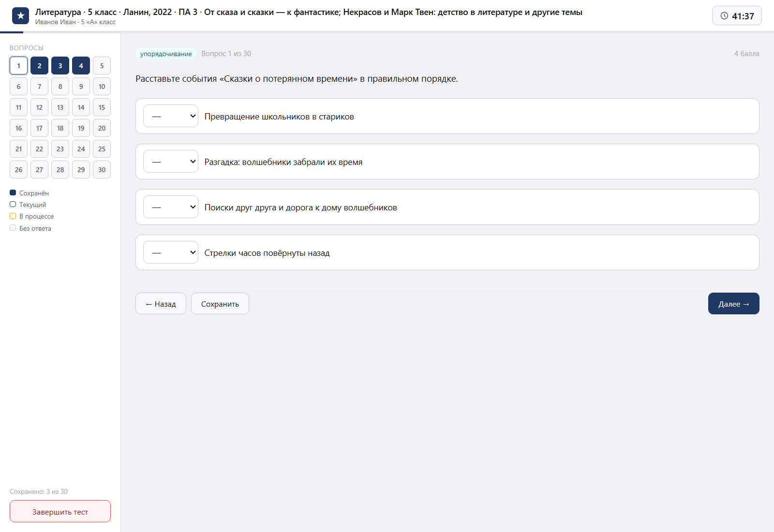Proceed with the «Далее →» button
The width and height of the screenshot is (774, 532).
tap(734, 304)
